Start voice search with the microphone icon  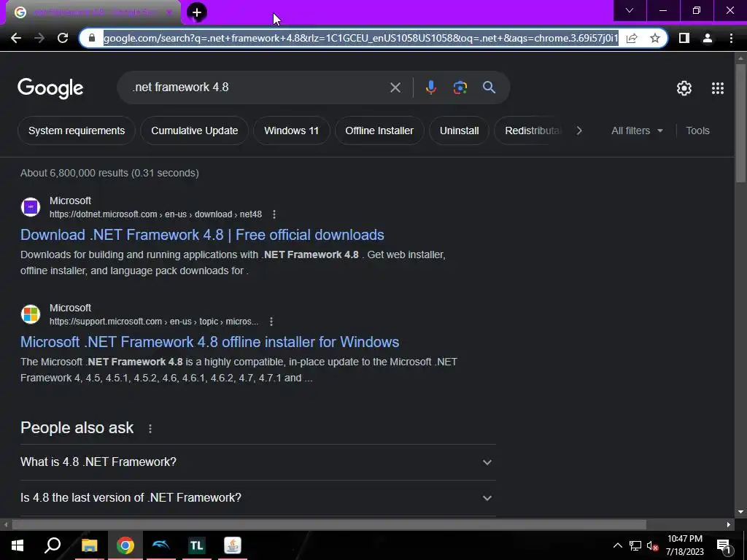click(x=430, y=87)
